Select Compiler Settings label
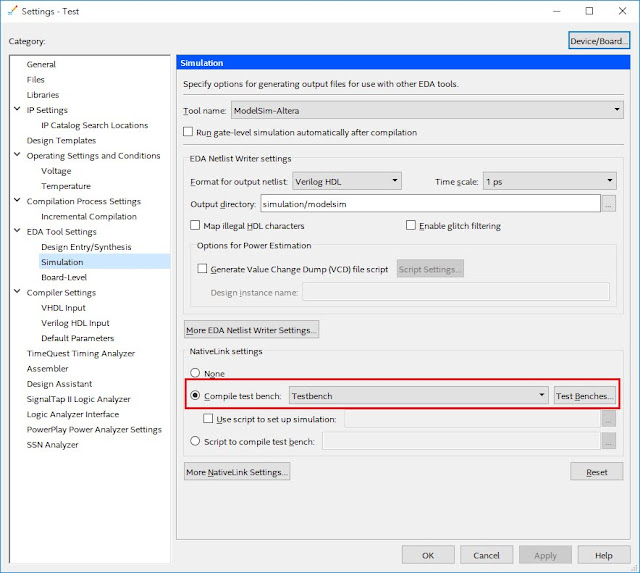Image resolution: width=640 pixels, height=573 pixels. click(x=61, y=292)
